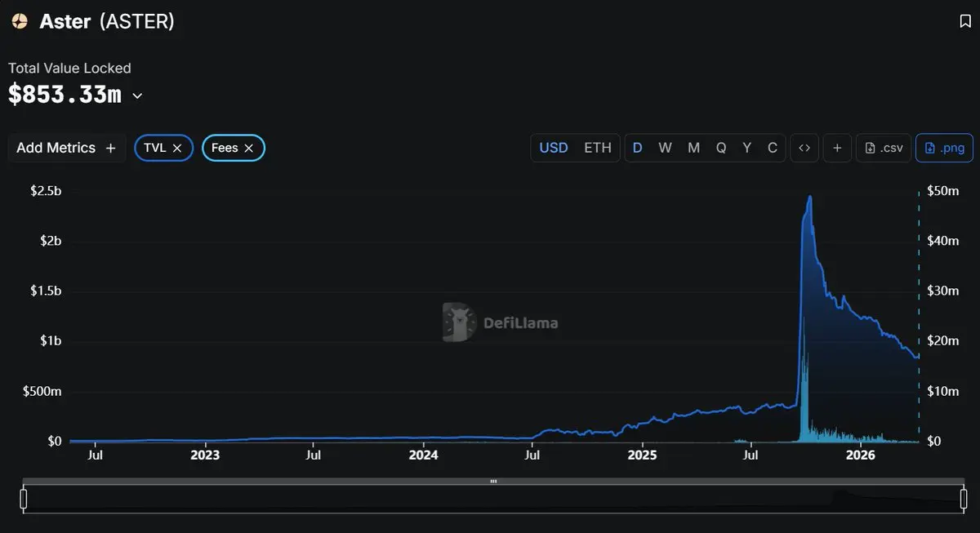Switch denomination to ETH
Image resolution: width=980 pixels, height=533 pixels.
(x=597, y=148)
